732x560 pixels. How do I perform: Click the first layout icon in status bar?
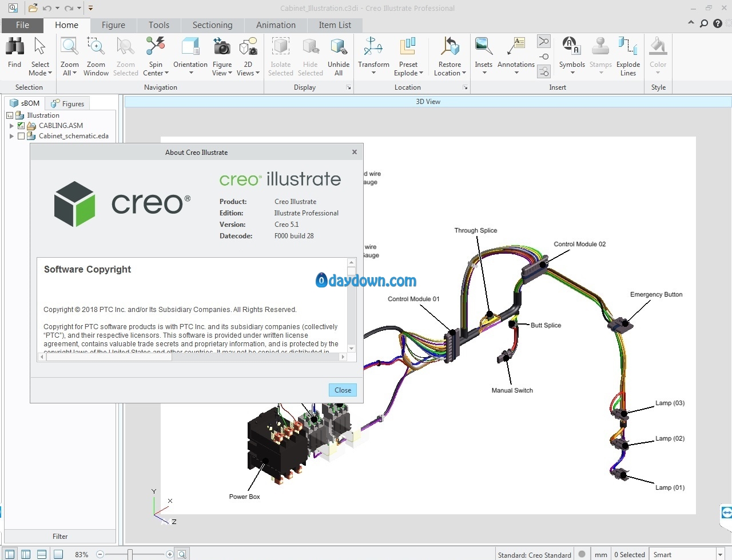10,554
